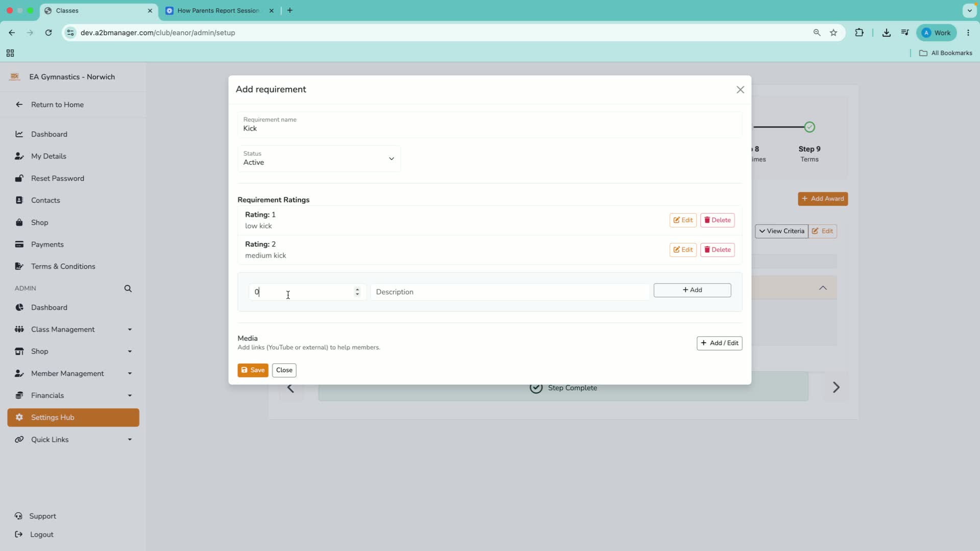Open Media Add / Edit button
Image resolution: width=980 pixels, height=551 pixels.
(x=719, y=343)
